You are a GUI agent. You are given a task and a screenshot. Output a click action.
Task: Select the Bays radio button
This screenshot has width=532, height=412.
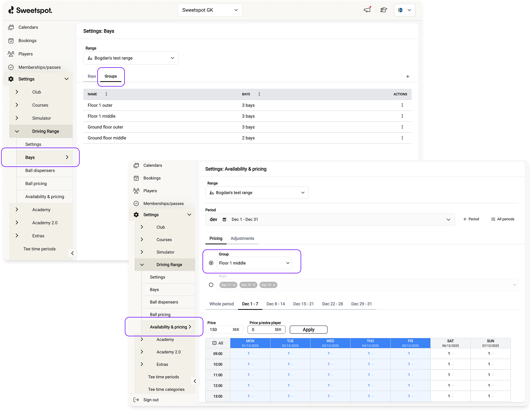click(x=211, y=285)
